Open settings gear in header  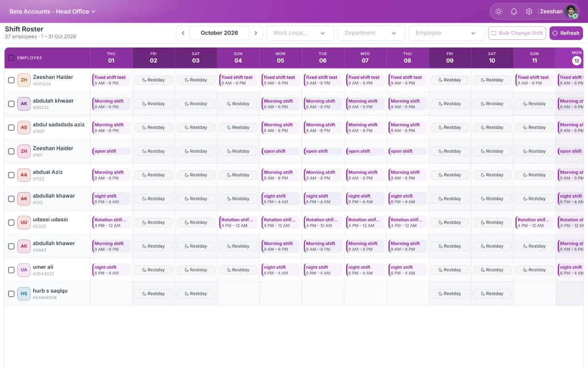[x=529, y=12]
